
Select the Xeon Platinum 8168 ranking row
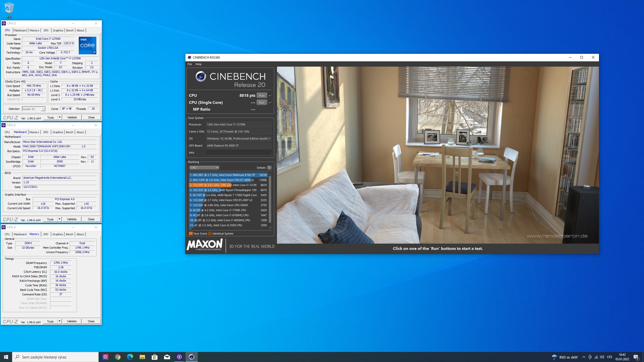point(228,175)
